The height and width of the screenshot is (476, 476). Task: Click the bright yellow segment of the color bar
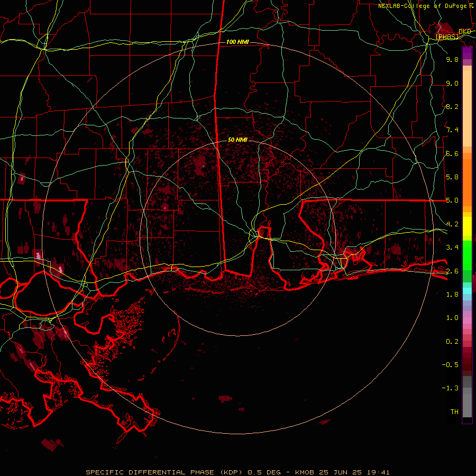[x=467, y=226]
